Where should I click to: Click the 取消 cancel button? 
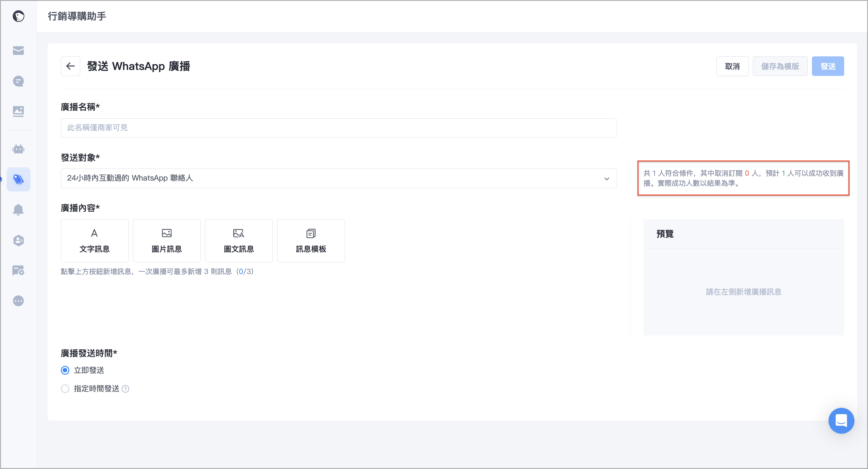(732, 66)
